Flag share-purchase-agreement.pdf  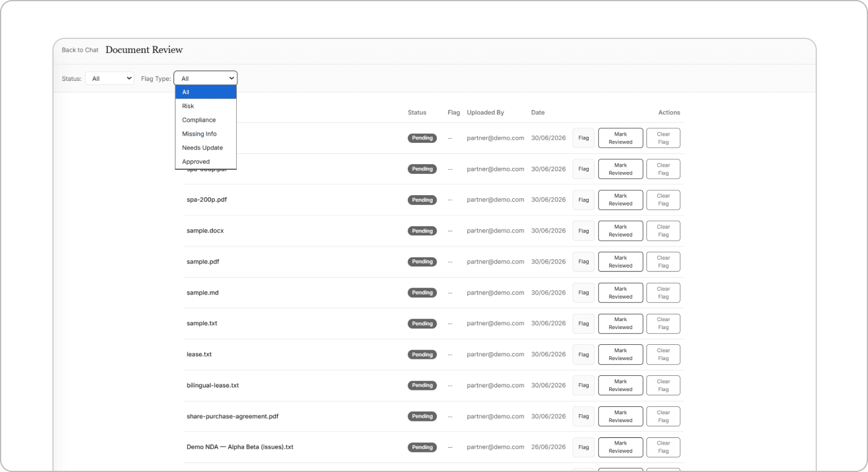(584, 416)
